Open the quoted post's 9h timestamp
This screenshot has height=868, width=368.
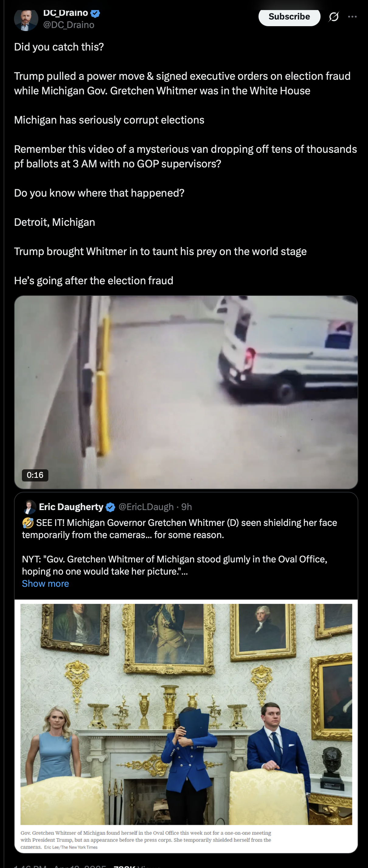click(x=186, y=507)
